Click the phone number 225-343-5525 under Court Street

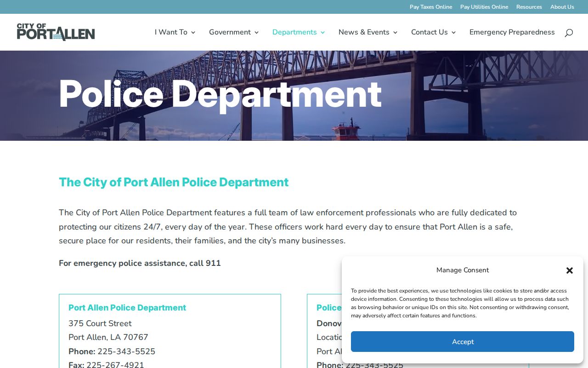126,351
